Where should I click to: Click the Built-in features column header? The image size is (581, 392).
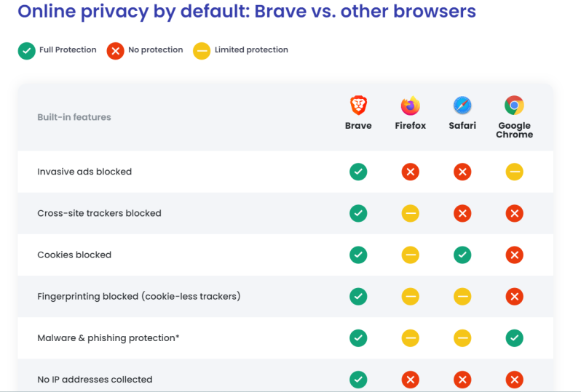74,117
